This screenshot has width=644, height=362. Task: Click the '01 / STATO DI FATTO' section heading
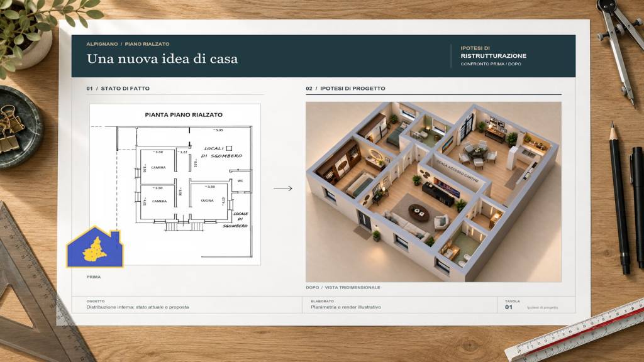[118, 88]
